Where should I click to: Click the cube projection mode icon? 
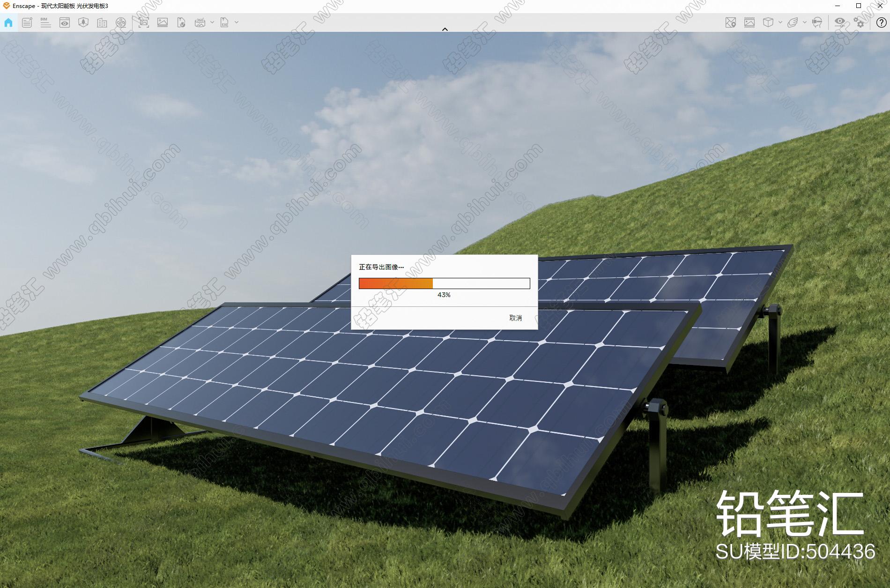(768, 22)
